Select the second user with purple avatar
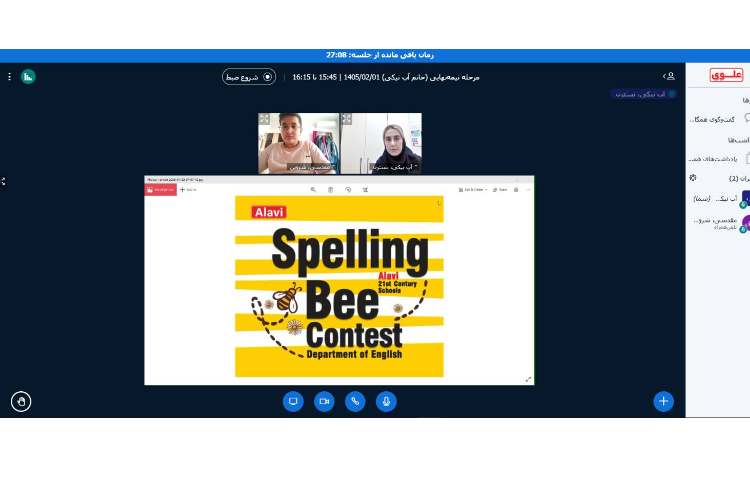Screen dimensions: 750x480 click(719, 223)
